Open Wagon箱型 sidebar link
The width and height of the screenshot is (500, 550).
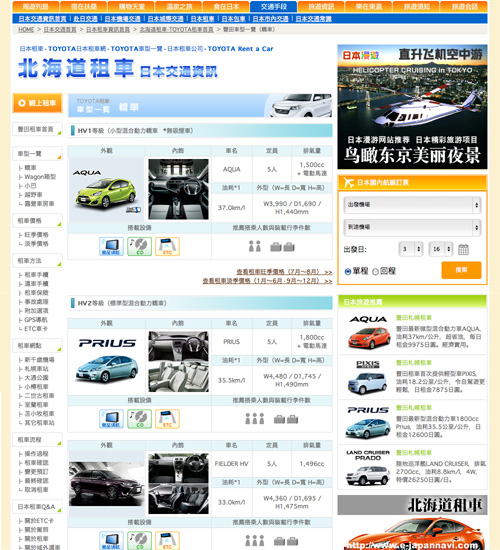click(40, 177)
